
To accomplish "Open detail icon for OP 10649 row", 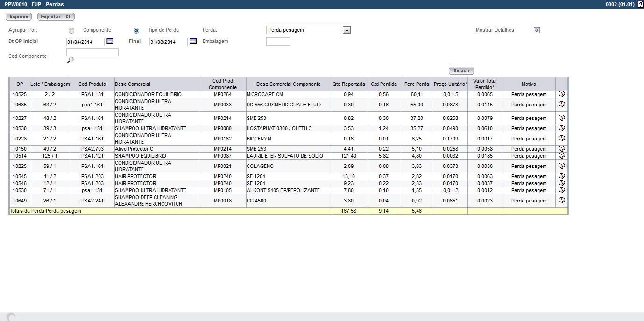I will click(x=561, y=201).
